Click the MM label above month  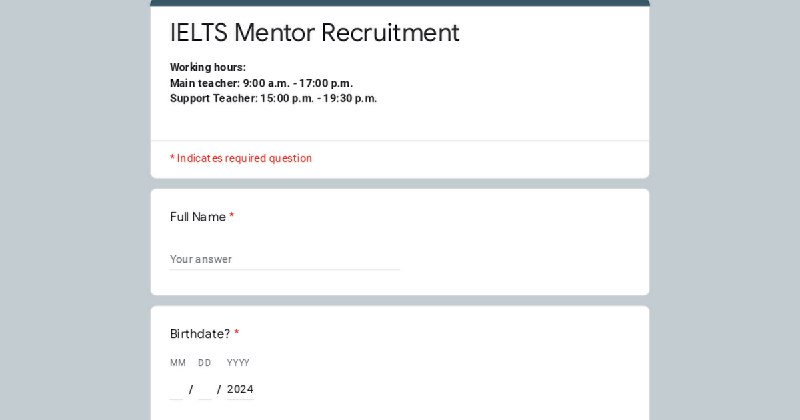pyautogui.click(x=178, y=363)
